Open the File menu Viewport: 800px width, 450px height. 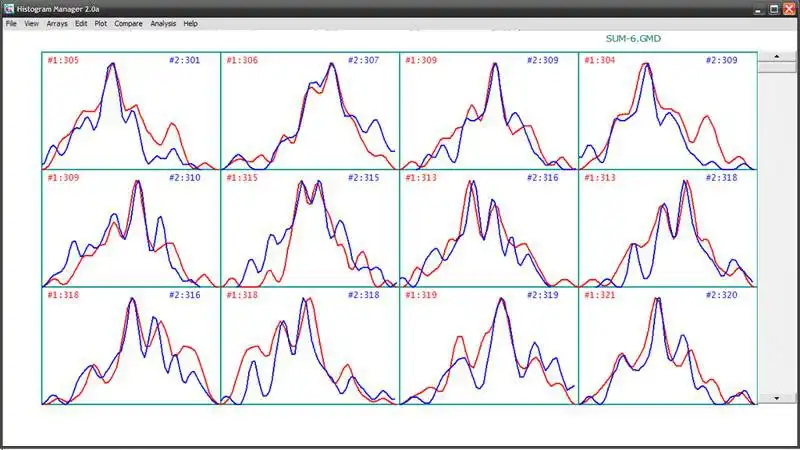point(11,23)
